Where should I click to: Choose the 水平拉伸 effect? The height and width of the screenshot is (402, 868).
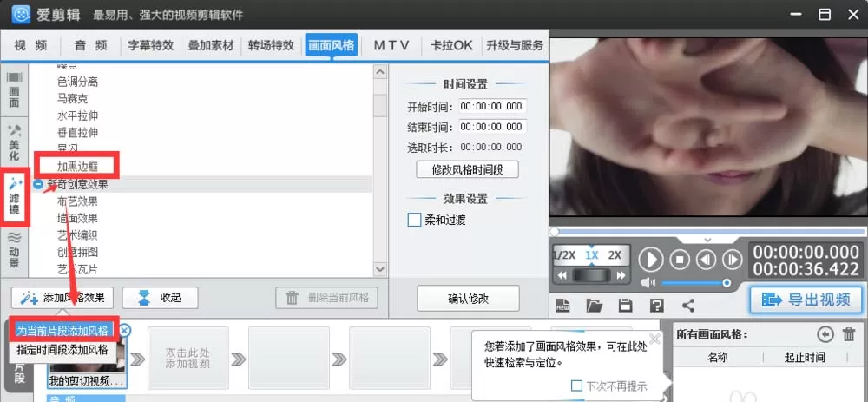point(77,115)
